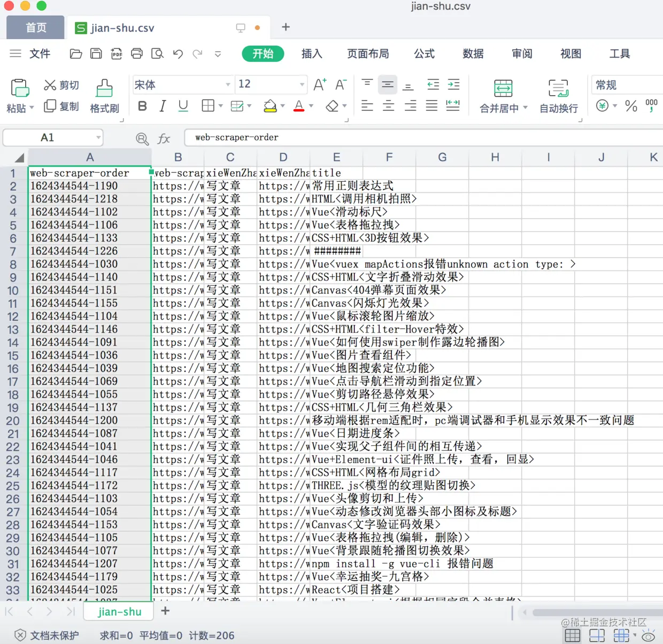Screen dimensions: 663x644
Task: Switch to the 数据 Data tab
Action: [x=473, y=53]
